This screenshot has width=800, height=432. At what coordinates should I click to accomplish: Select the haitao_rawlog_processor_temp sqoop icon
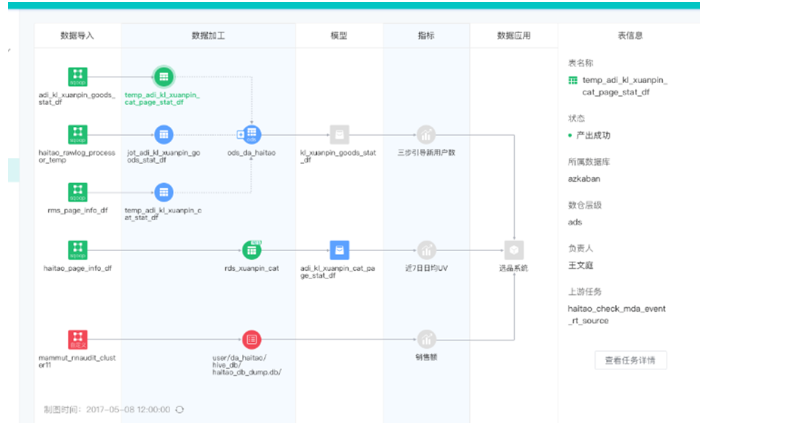[78, 135]
